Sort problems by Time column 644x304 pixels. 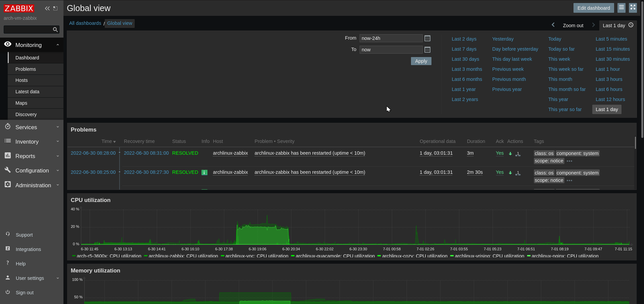(108, 141)
